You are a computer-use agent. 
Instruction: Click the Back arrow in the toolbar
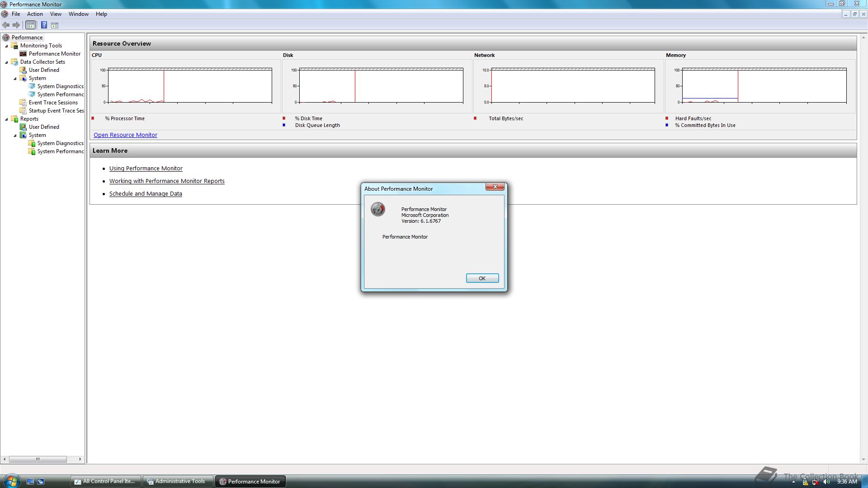[6, 25]
